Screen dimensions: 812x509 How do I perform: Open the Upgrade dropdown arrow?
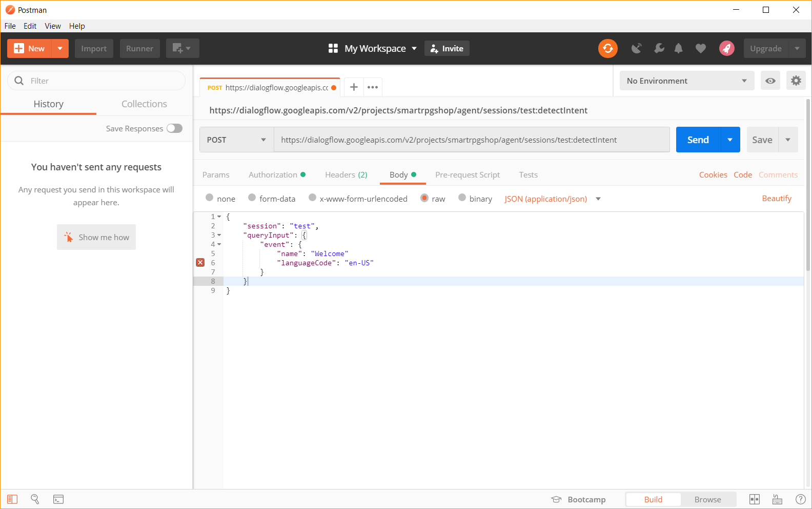click(797, 48)
